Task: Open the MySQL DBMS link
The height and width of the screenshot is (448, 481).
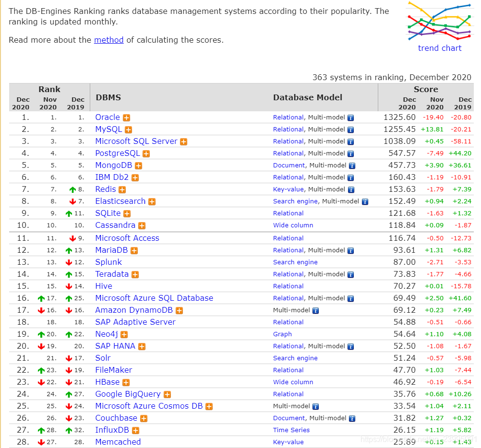Action: (x=108, y=130)
